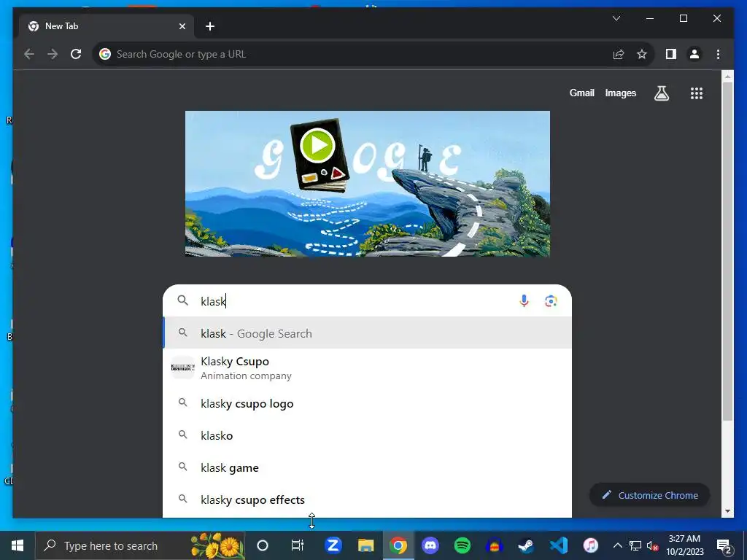This screenshot has width=747, height=560.
Task: Launch Steam from the taskbar
Action: pos(527,545)
